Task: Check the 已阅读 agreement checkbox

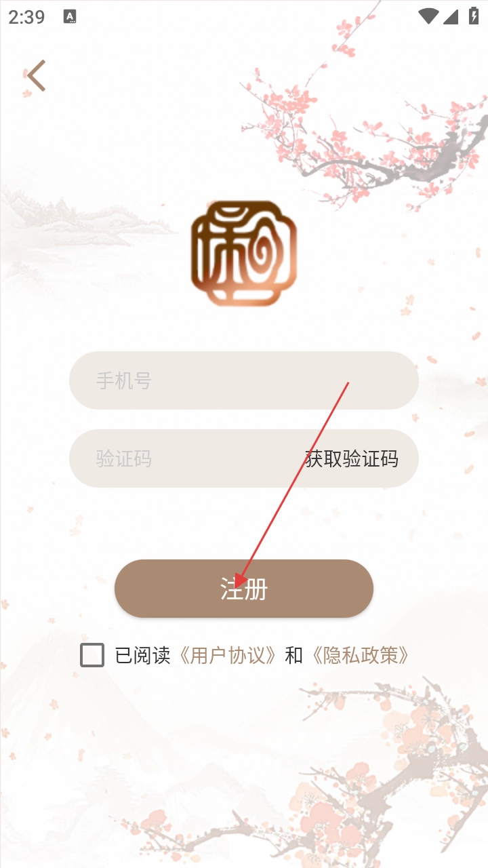Action: [x=92, y=655]
